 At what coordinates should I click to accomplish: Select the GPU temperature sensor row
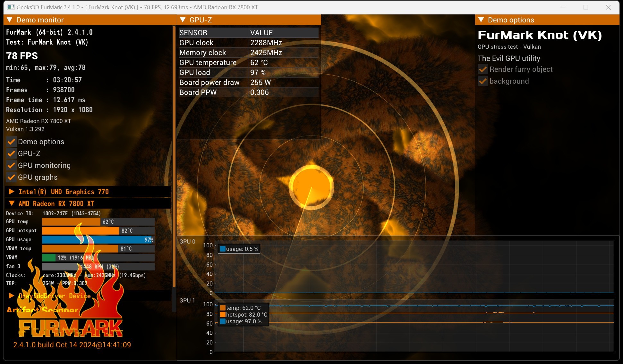(x=249, y=62)
